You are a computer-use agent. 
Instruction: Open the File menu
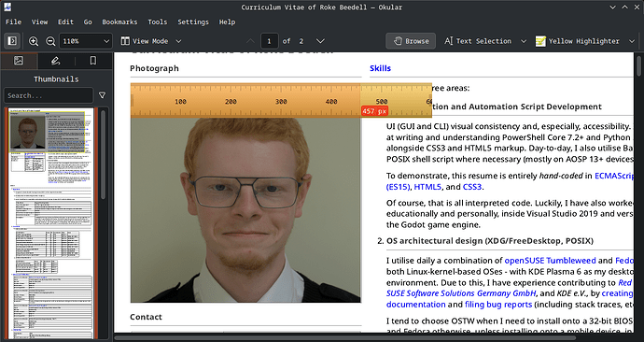13,21
